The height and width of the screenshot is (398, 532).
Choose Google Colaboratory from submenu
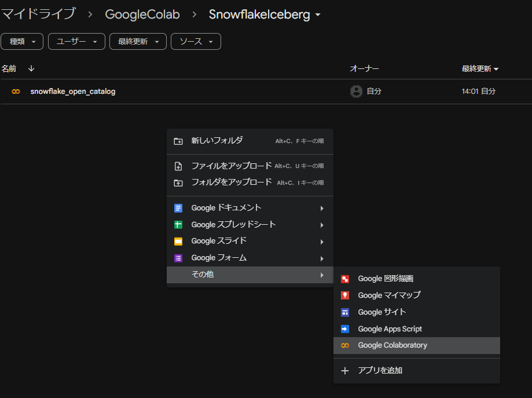coord(417,345)
